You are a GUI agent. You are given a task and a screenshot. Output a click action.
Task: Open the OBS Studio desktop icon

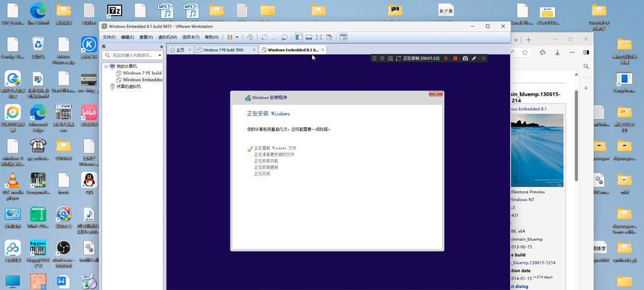pos(63,251)
